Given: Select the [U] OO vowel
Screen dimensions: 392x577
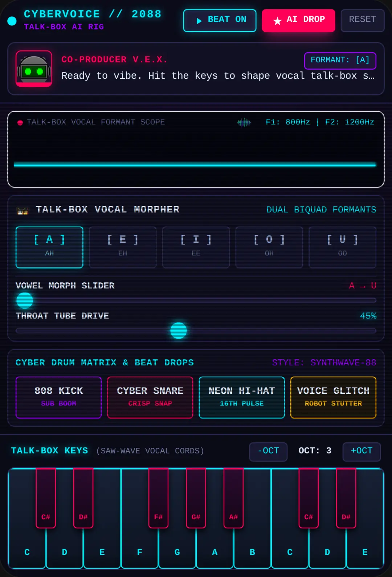Looking at the screenshot, I should [x=342, y=247].
